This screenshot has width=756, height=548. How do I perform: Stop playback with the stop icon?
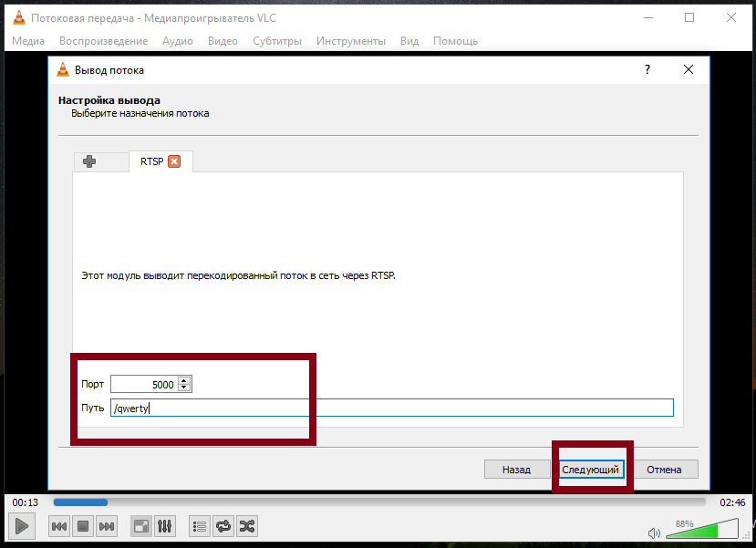[x=82, y=526]
